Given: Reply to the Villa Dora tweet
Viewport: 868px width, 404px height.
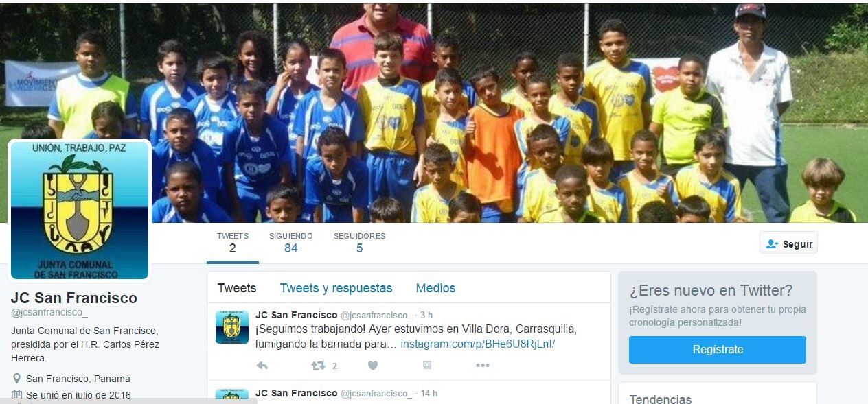Looking at the screenshot, I should click(x=262, y=366).
